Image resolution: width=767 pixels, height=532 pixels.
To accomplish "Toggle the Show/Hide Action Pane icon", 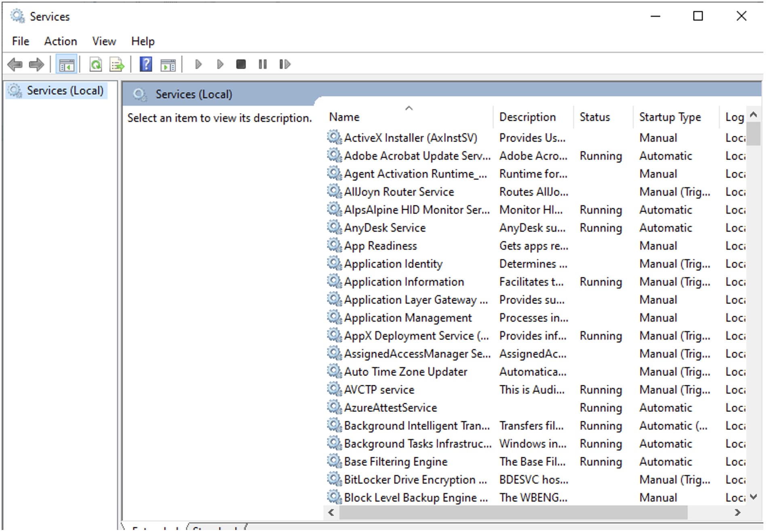I will click(168, 64).
